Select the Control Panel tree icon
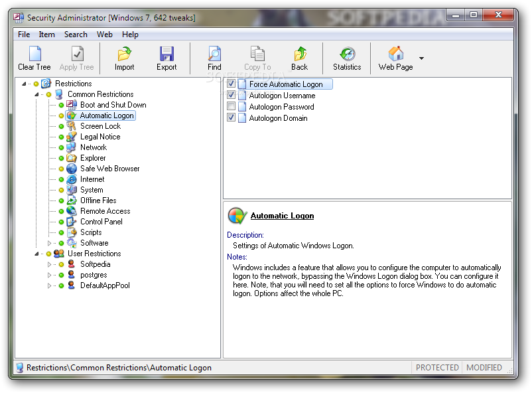The width and height of the screenshot is (532, 393). (x=72, y=222)
